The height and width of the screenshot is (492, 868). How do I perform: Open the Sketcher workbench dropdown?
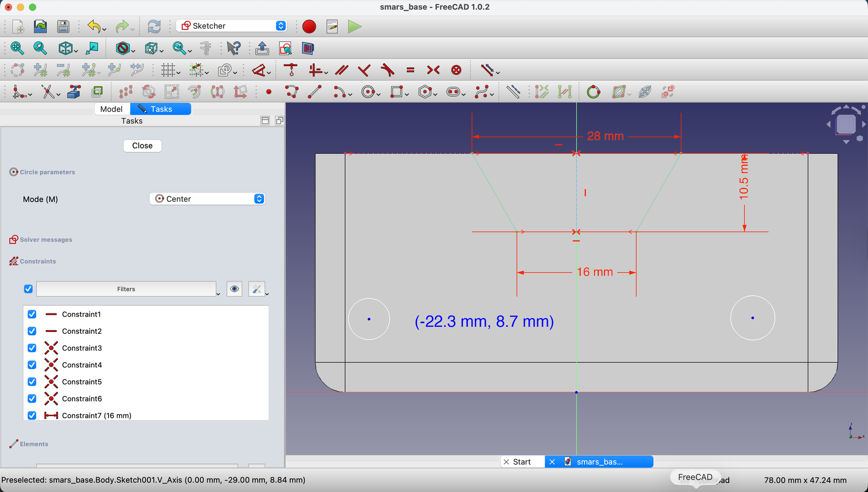(x=231, y=26)
